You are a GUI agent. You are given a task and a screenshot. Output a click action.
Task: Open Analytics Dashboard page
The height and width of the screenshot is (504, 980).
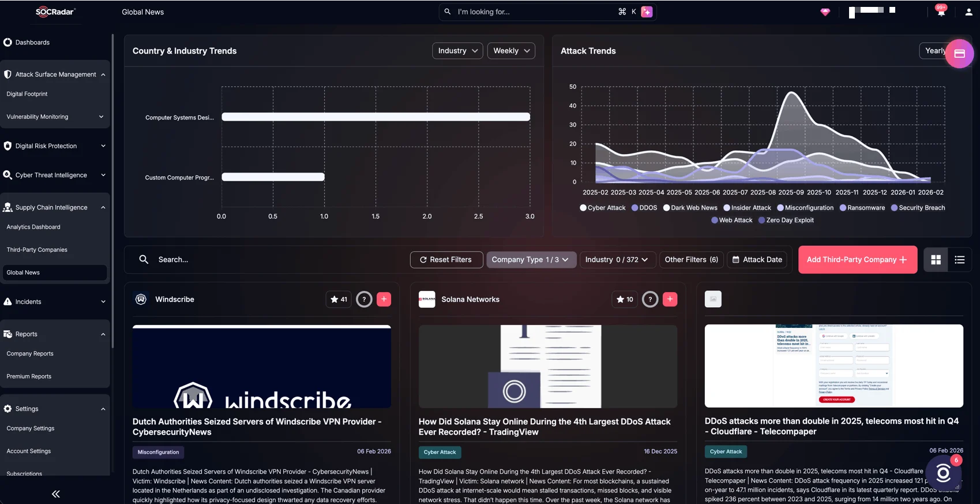(33, 227)
